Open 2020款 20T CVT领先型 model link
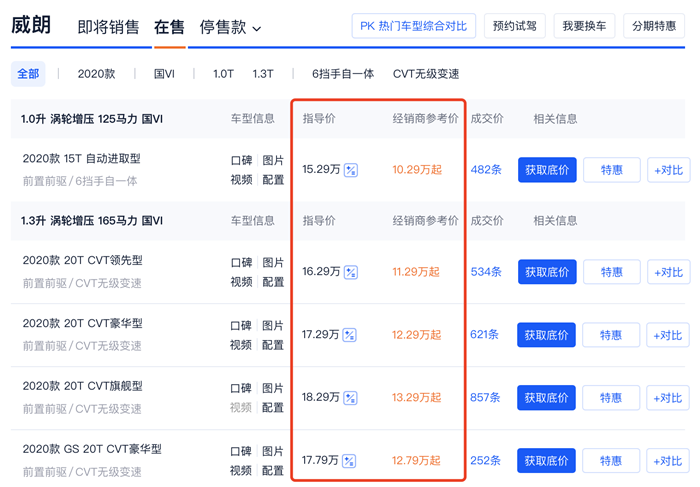700x487 pixels. tap(83, 260)
